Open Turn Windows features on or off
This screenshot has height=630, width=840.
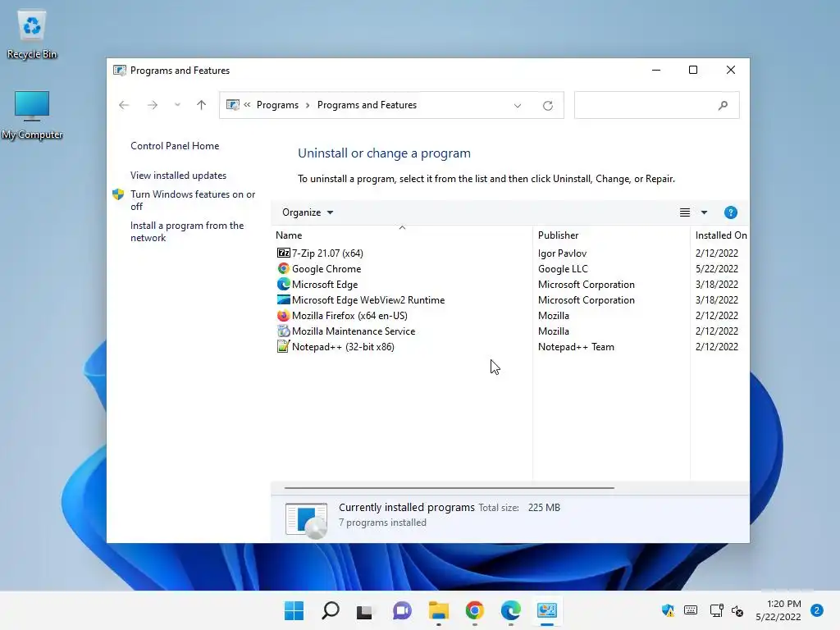coord(192,200)
